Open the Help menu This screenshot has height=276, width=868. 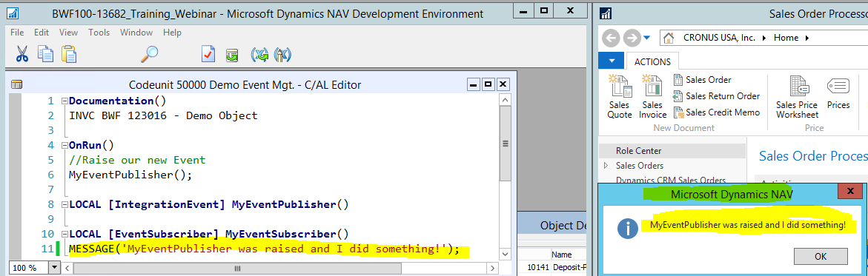pos(172,33)
